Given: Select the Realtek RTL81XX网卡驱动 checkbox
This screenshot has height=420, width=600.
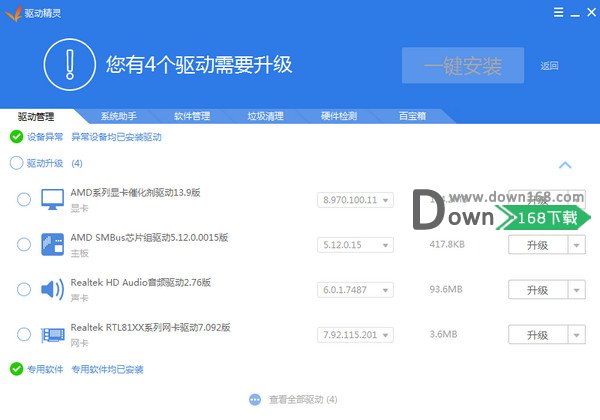Looking at the screenshot, I should point(24,334).
